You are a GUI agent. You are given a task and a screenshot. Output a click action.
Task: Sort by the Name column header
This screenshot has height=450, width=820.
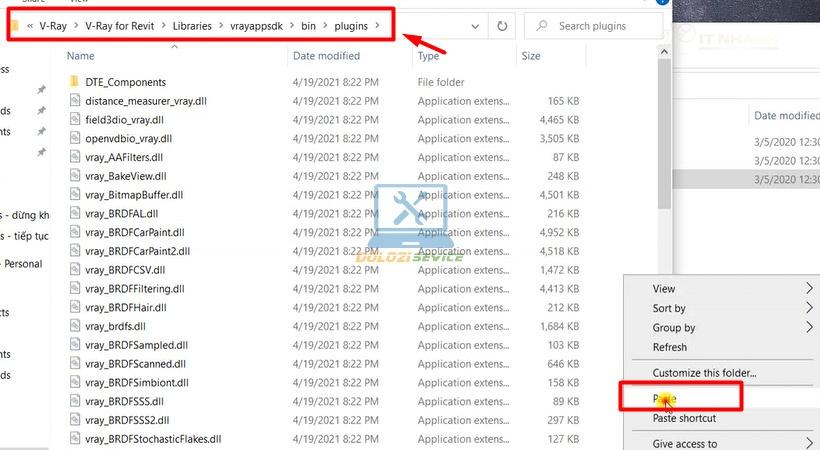pos(81,55)
